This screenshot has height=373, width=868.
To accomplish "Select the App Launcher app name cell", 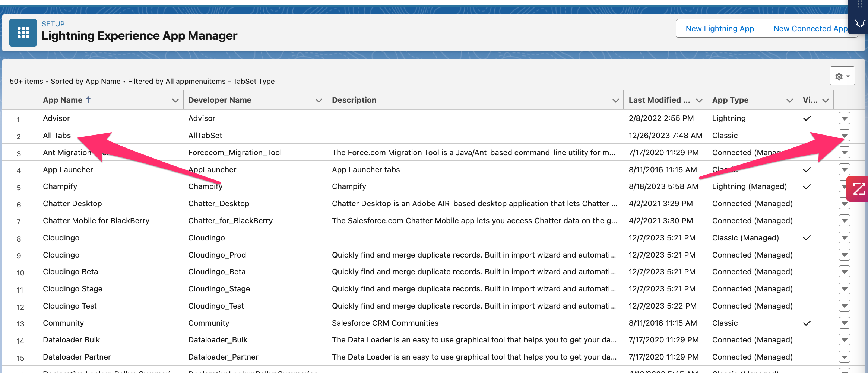I will click(68, 170).
